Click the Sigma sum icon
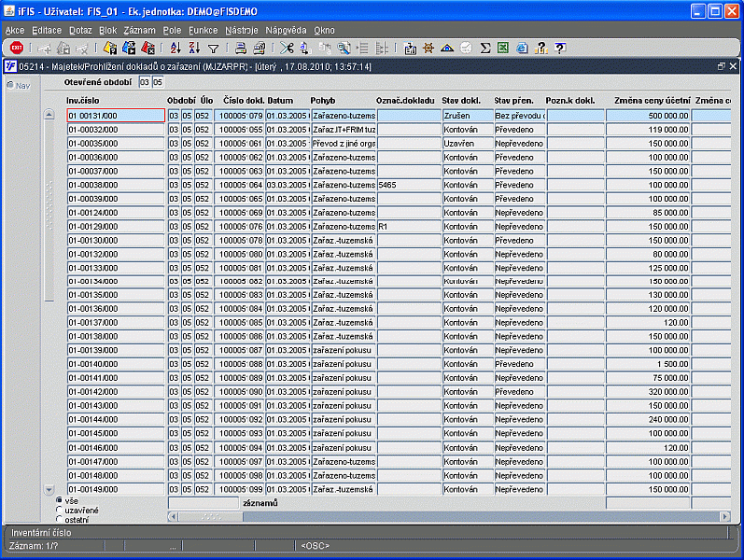The image size is (744, 560). [x=484, y=48]
